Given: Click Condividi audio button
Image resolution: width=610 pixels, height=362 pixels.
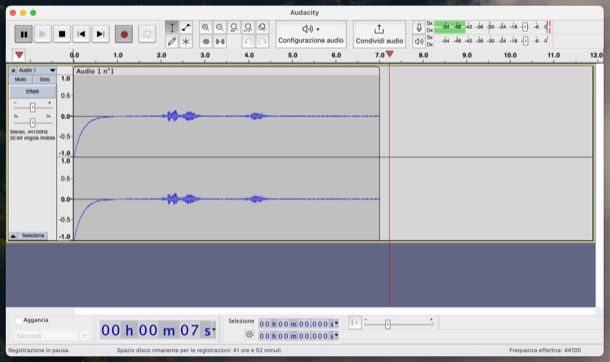Looking at the screenshot, I should point(379,34).
